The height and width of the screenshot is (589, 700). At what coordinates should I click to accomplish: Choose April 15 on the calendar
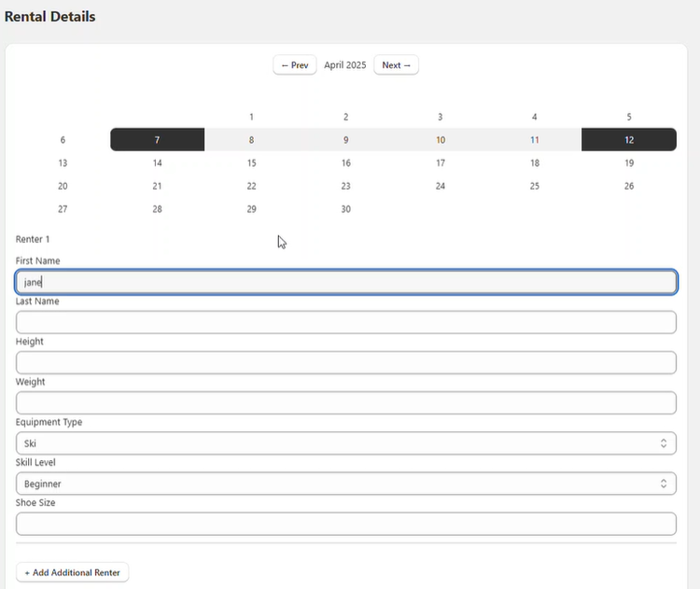[252, 162]
